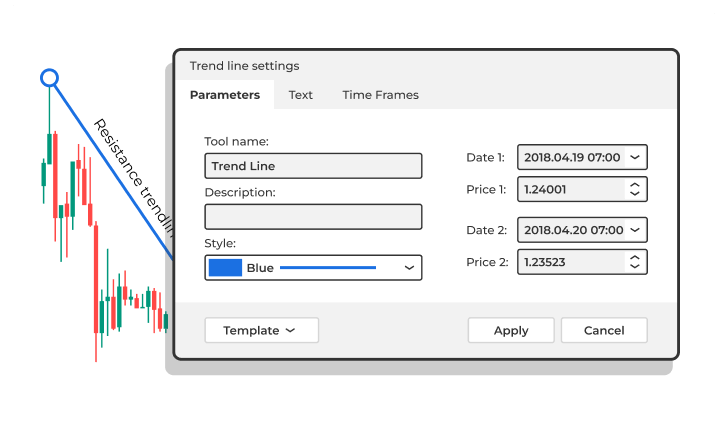Click the blue color swatch in Style
The width and height of the screenshot is (720, 430).
pos(225,268)
